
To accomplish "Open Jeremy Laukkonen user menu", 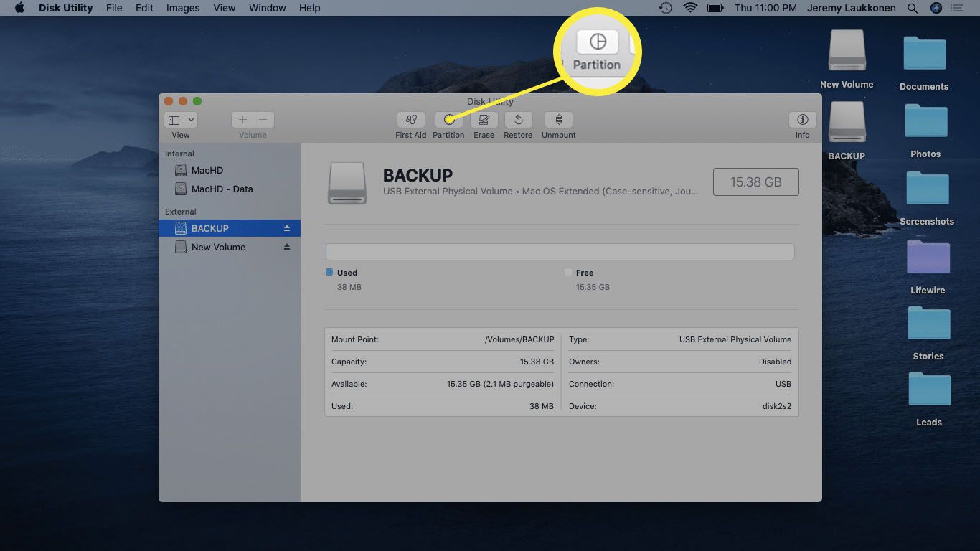I will (852, 8).
